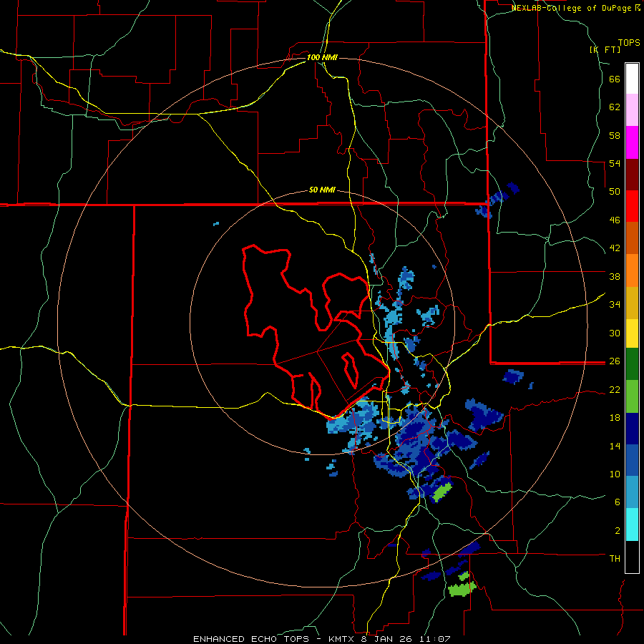Click legend value '54'
Viewport: 644px width, 644px height.
pos(615,163)
